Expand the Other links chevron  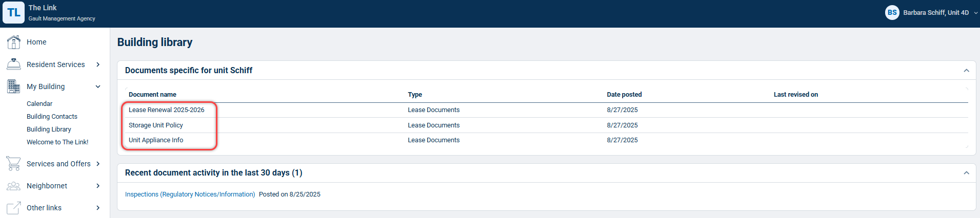[x=98, y=208]
